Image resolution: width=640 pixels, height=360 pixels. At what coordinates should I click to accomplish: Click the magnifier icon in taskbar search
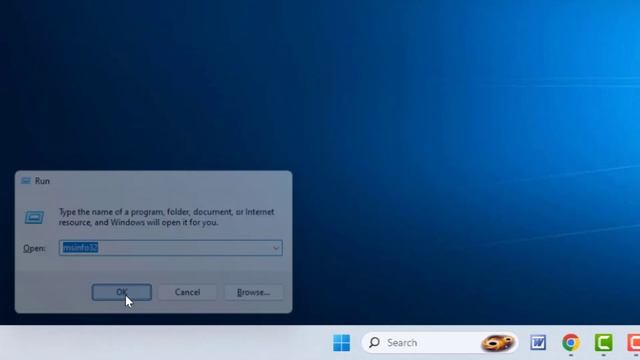pos(374,342)
